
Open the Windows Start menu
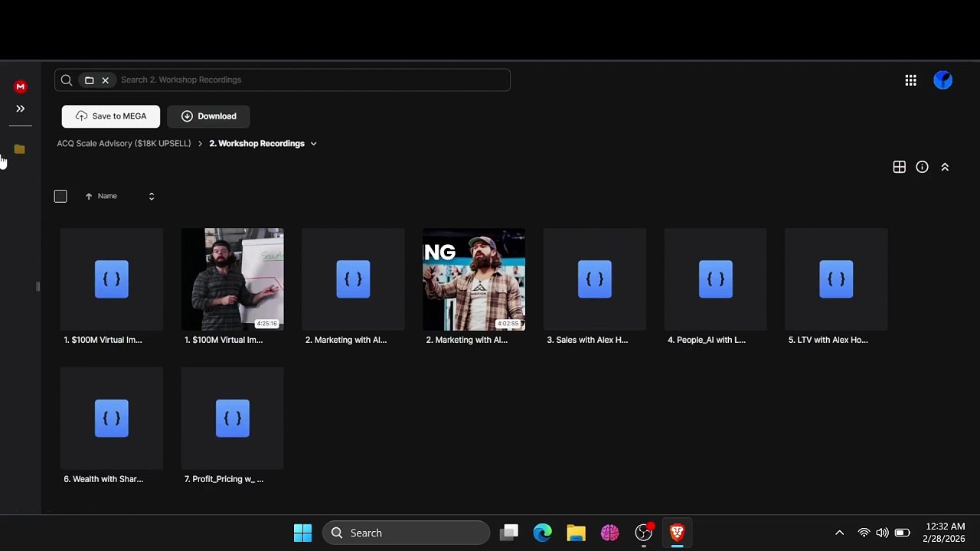point(302,533)
